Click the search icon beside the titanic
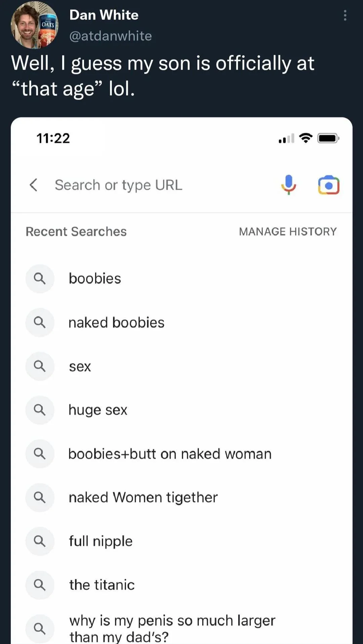This screenshot has height=644, width=363. tap(40, 585)
